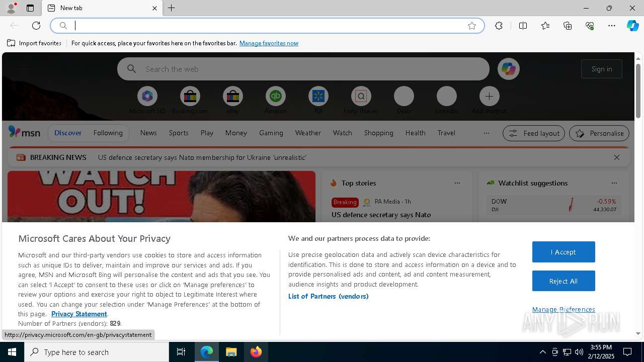This screenshot has width=644, height=362.
Task: Open the browser profile icon
Action: pos(11,8)
